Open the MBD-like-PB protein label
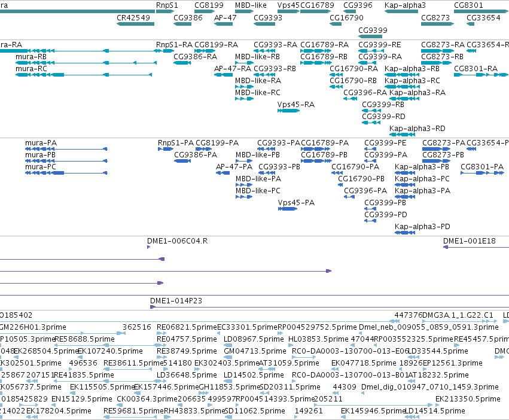The width and height of the screenshot is (509, 420). coord(257,155)
